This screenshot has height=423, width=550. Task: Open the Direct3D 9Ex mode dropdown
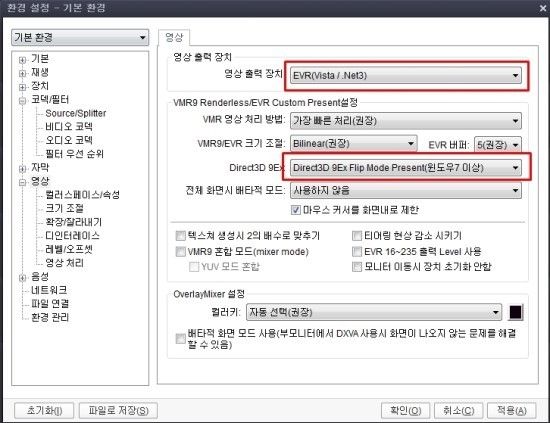click(x=406, y=168)
